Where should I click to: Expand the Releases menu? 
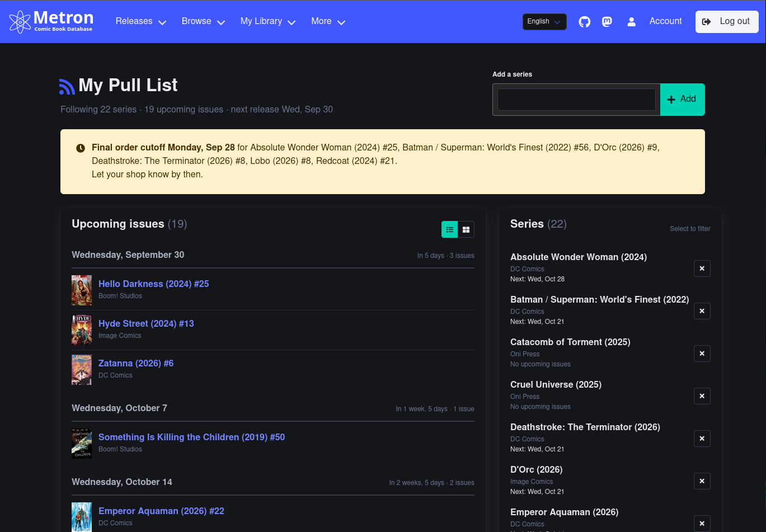coord(141,21)
